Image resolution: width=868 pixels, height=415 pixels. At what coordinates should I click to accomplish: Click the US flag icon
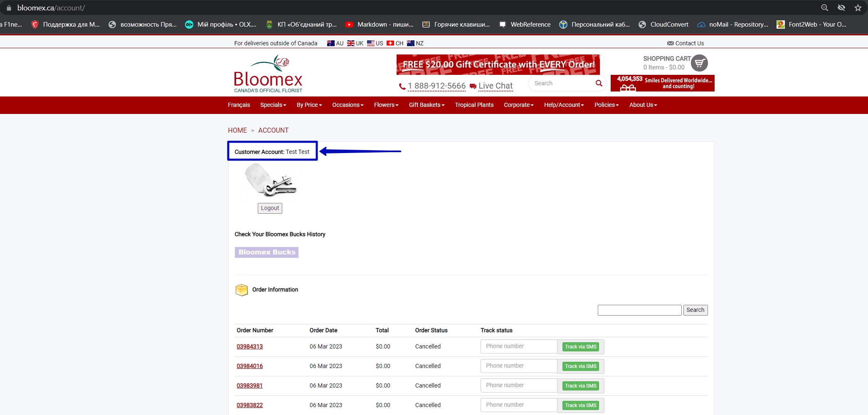click(371, 43)
